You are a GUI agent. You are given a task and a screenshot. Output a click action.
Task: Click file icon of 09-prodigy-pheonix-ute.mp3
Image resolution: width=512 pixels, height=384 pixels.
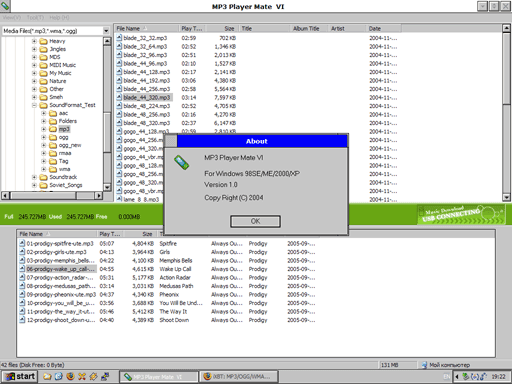[22, 294]
